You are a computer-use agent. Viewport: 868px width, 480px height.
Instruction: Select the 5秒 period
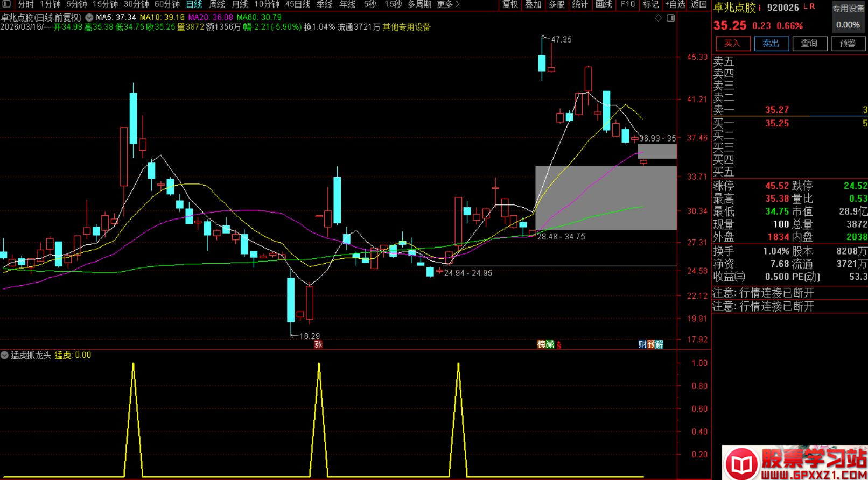(370, 4)
